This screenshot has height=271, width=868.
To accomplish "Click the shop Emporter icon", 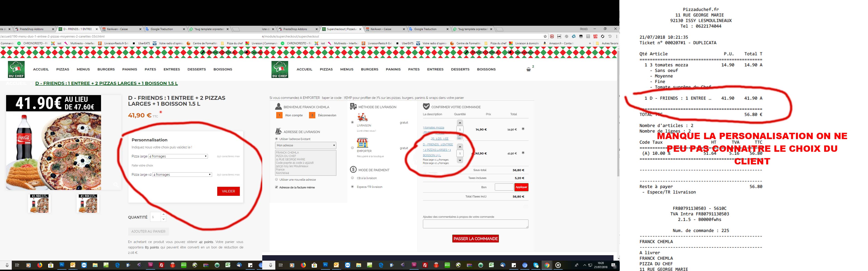I will pyautogui.click(x=362, y=143).
